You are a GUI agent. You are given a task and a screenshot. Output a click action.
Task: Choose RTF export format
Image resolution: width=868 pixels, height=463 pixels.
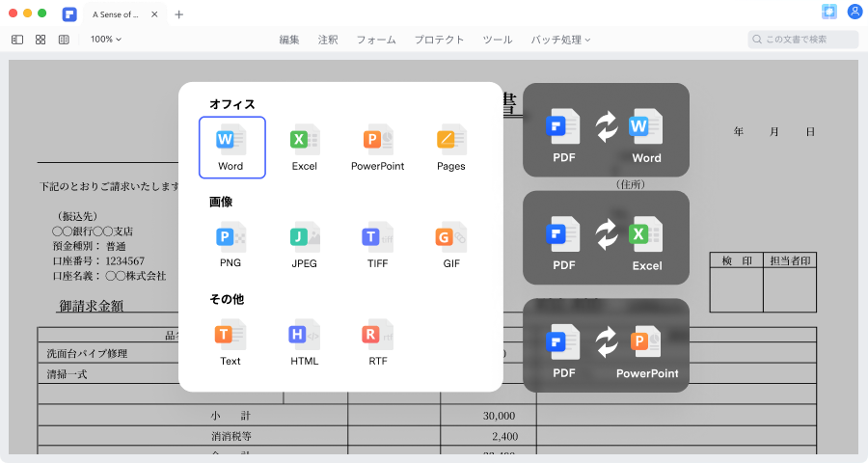[377, 342]
